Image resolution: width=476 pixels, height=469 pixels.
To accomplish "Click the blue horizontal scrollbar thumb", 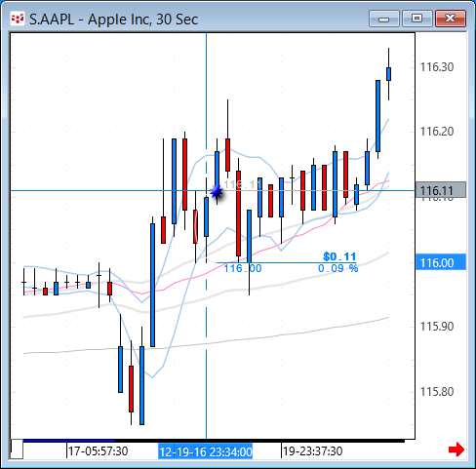I will tap(69, 441).
